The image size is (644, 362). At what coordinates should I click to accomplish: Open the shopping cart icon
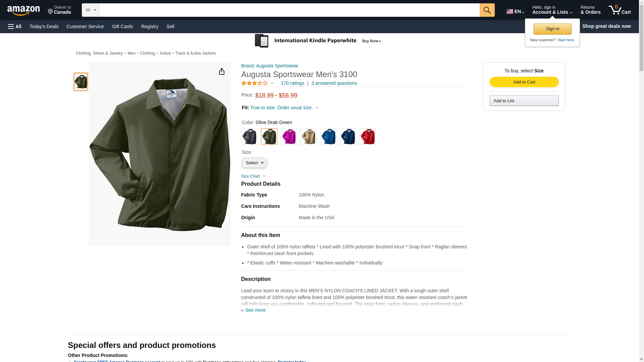click(620, 10)
